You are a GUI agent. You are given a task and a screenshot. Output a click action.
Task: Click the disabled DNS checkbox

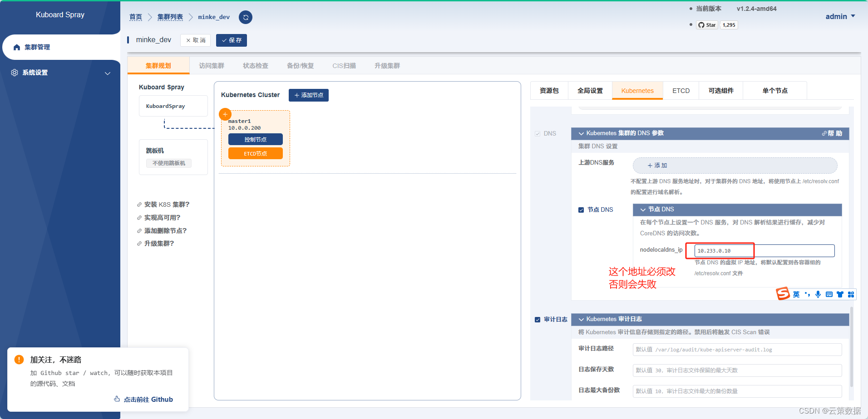point(538,134)
